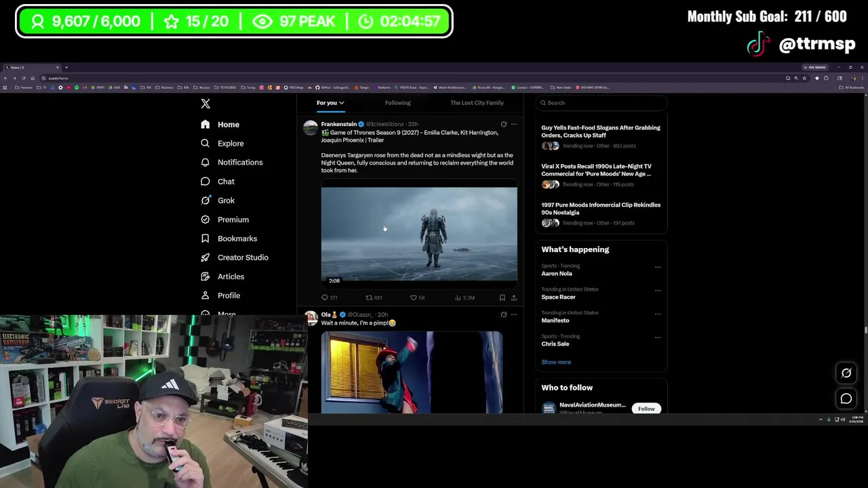Open more options for Aaron Nola trend

pos(657,267)
